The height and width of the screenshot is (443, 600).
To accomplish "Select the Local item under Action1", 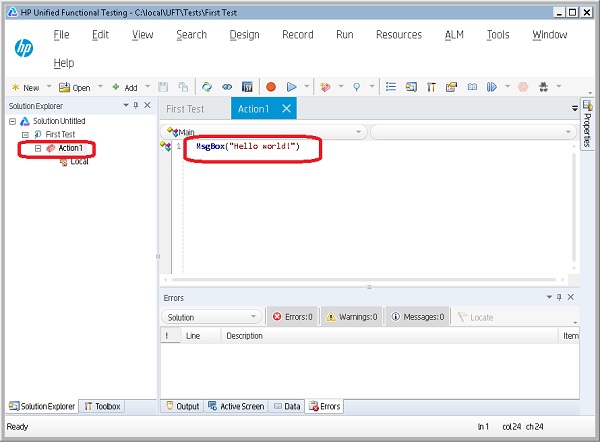I will (79, 162).
